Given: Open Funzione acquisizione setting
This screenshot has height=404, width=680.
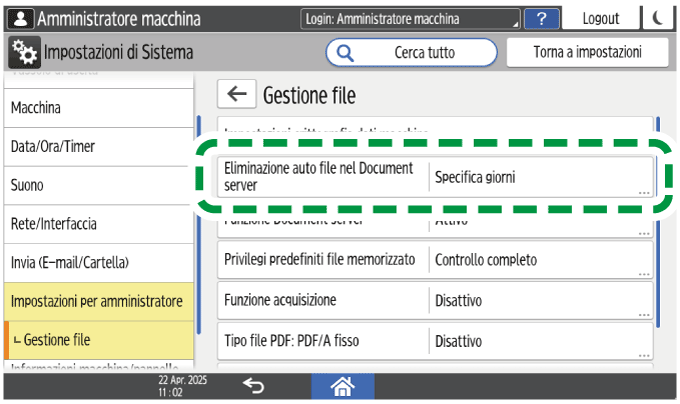Looking at the screenshot, I should (x=435, y=300).
